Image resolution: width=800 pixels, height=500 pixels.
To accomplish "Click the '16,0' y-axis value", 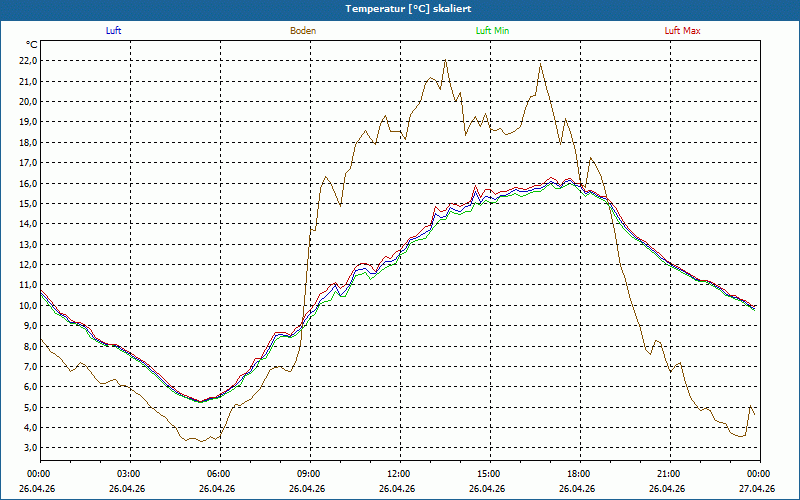I will pyautogui.click(x=29, y=183).
